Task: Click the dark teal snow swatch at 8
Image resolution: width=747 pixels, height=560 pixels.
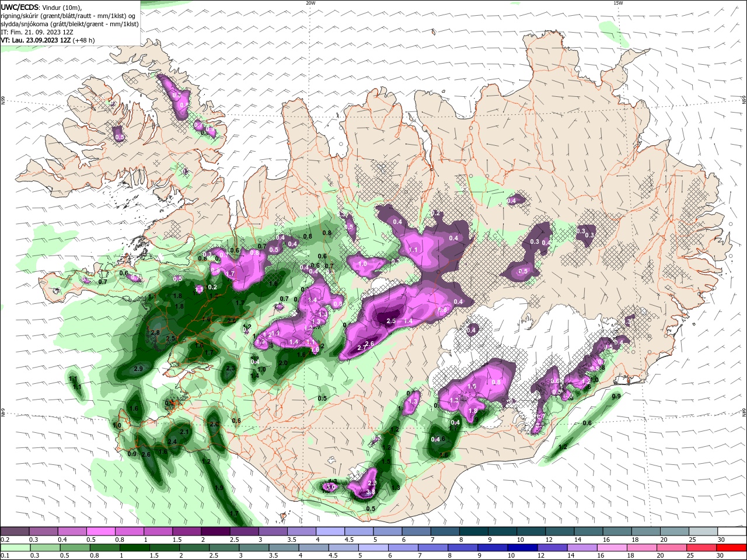Action: pos(473,531)
